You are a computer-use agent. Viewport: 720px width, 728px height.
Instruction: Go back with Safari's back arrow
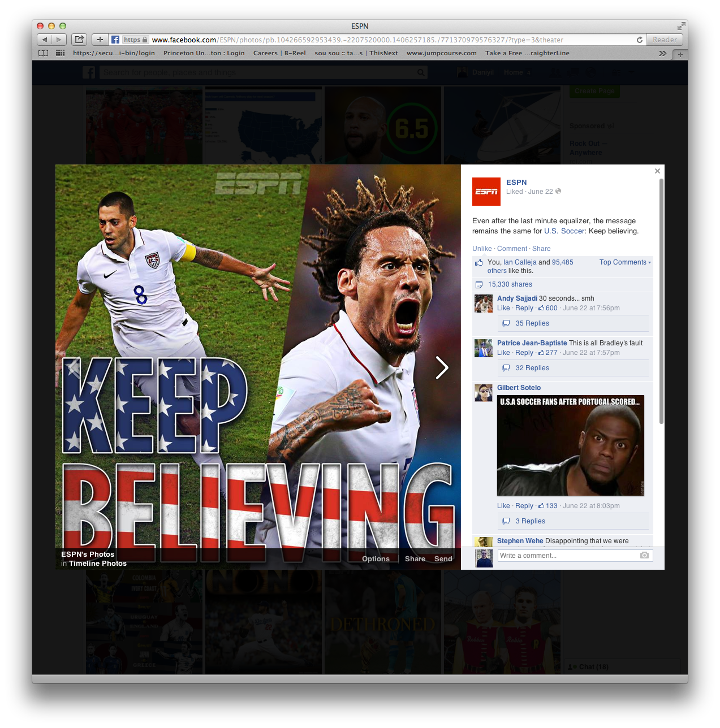point(45,40)
